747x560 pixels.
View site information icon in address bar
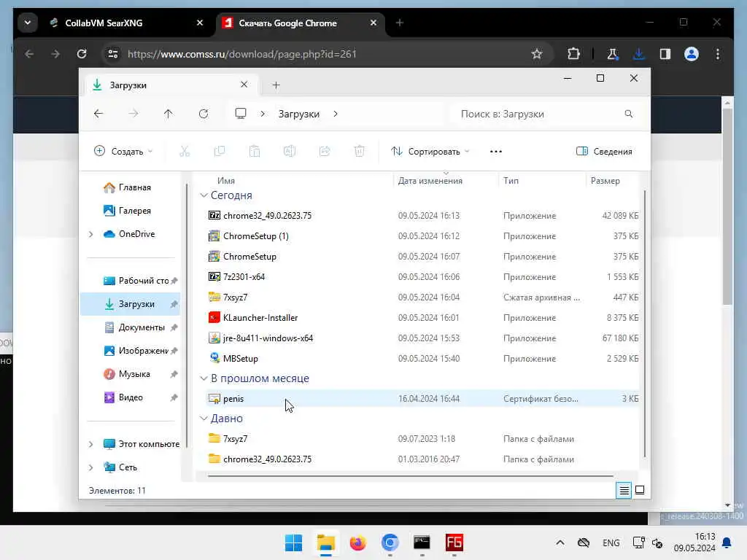[x=113, y=54]
